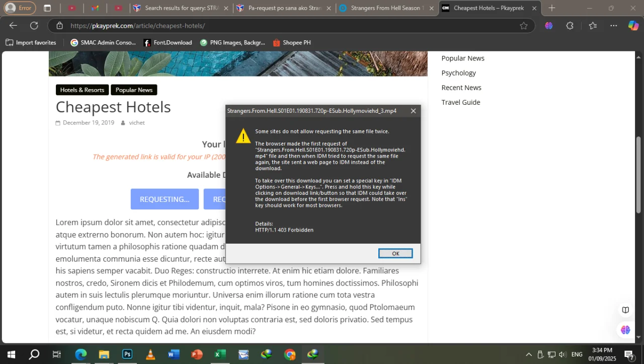644x364 pixels.
Task: Click the Hotels & Resorts category tag
Action: [82, 90]
